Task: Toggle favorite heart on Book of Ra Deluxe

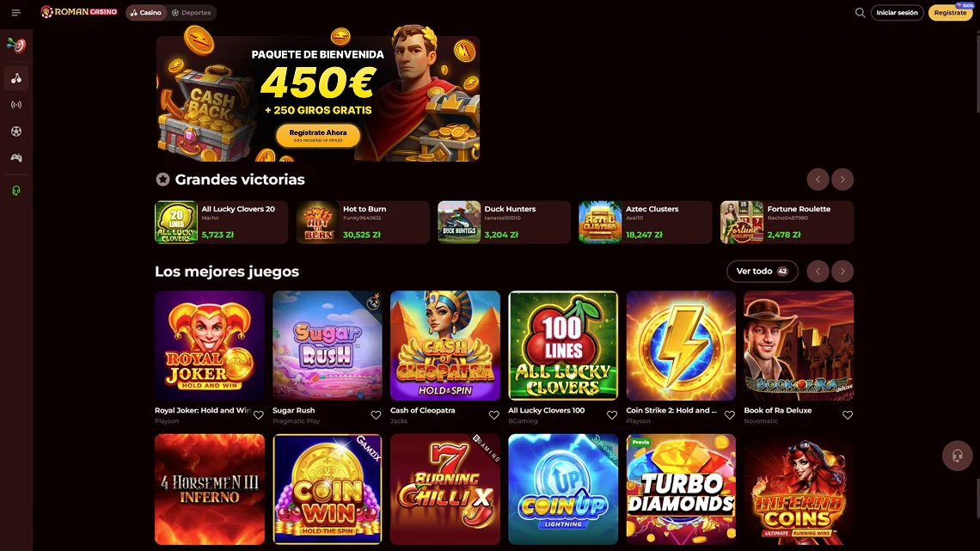Action: pos(848,415)
